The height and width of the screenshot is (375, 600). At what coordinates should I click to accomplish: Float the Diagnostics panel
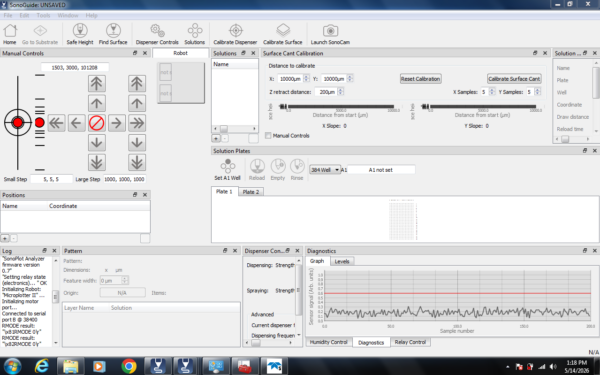(585, 251)
